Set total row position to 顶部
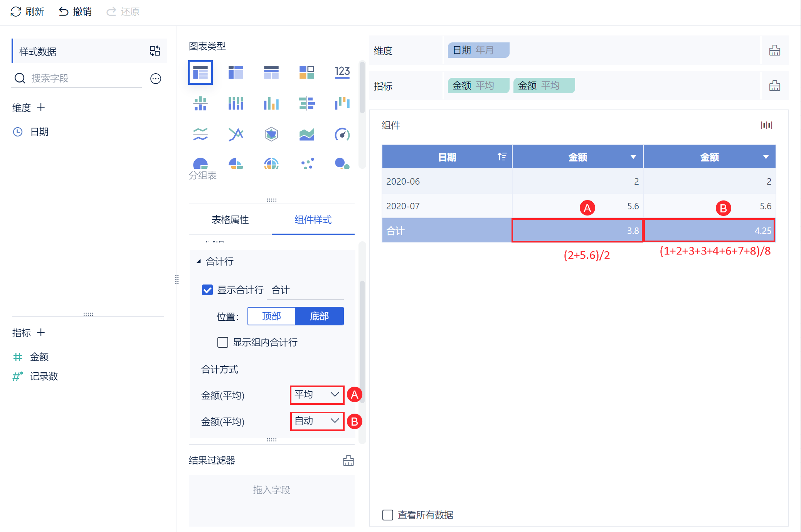 271,316
